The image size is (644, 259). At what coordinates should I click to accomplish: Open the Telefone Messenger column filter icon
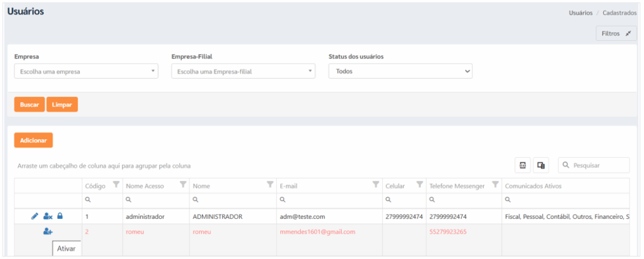pos(496,185)
